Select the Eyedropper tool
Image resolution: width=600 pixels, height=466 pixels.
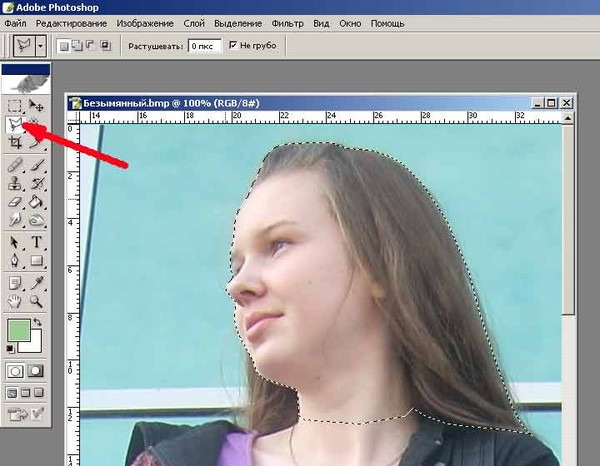coord(36,284)
